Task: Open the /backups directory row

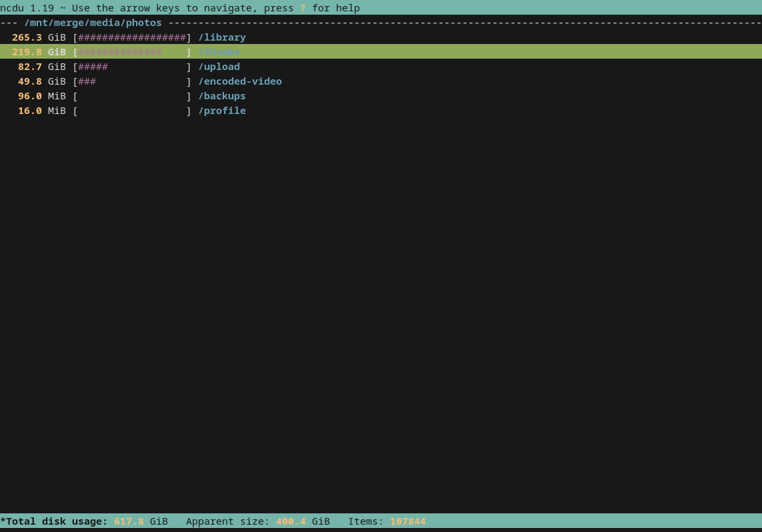Action: [222, 96]
